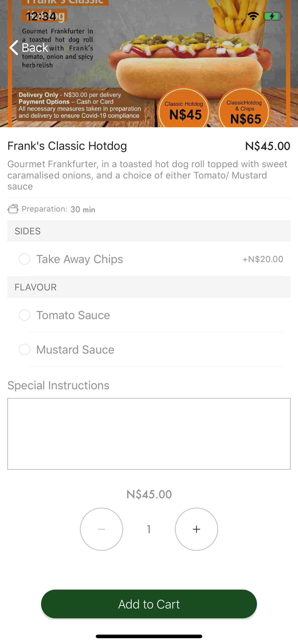This screenshot has width=298, height=644.
Task: Click the Special Instructions text box
Action: pyautogui.click(x=149, y=434)
